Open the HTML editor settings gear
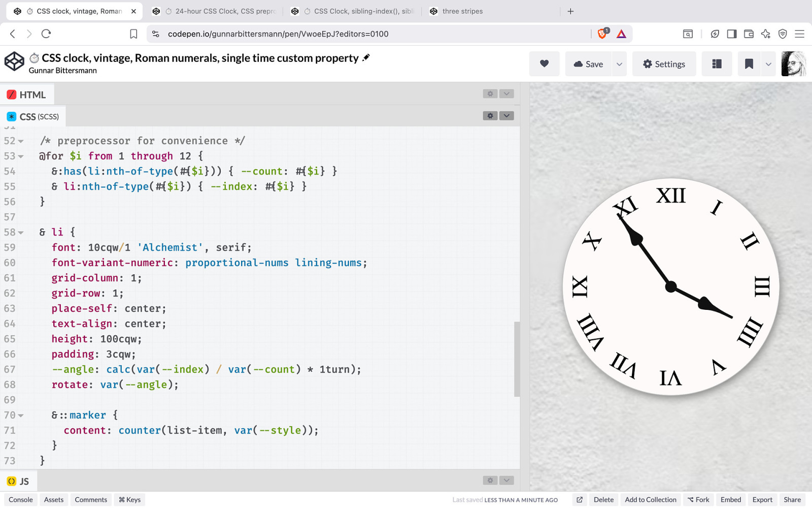The width and height of the screenshot is (812, 508). point(490,94)
